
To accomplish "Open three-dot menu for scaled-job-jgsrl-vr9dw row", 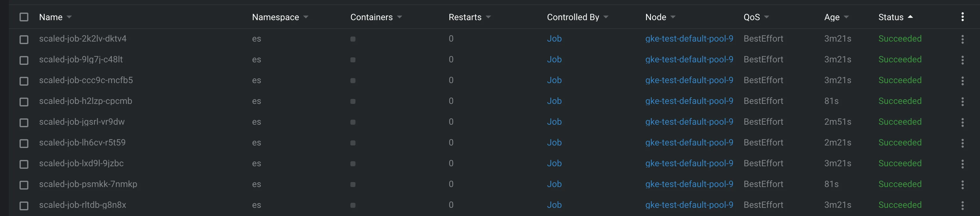I will tap(962, 122).
